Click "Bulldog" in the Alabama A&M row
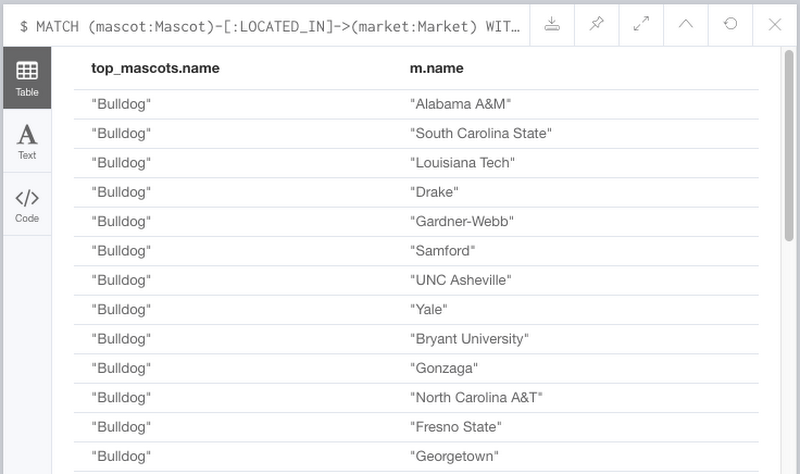This screenshot has width=800, height=474. [x=121, y=104]
